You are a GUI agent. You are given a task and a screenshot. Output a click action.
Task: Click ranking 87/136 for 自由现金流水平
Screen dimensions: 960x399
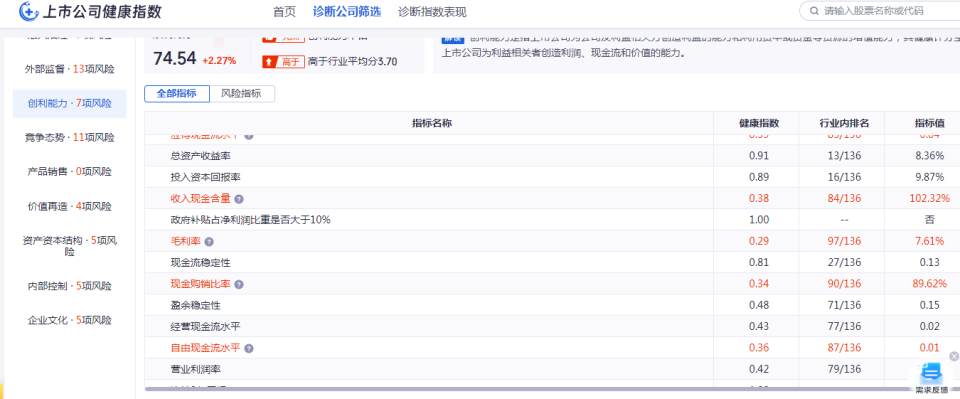click(844, 348)
